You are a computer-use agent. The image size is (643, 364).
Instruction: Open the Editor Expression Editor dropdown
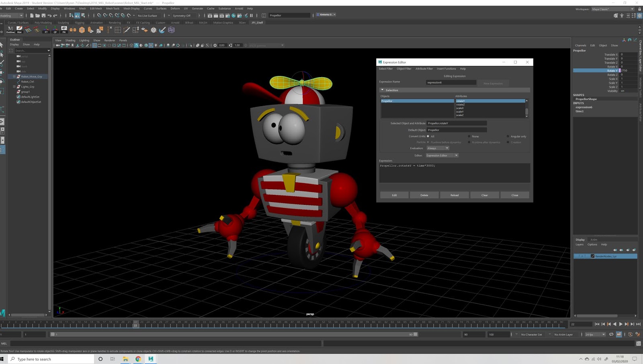click(442, 155)
